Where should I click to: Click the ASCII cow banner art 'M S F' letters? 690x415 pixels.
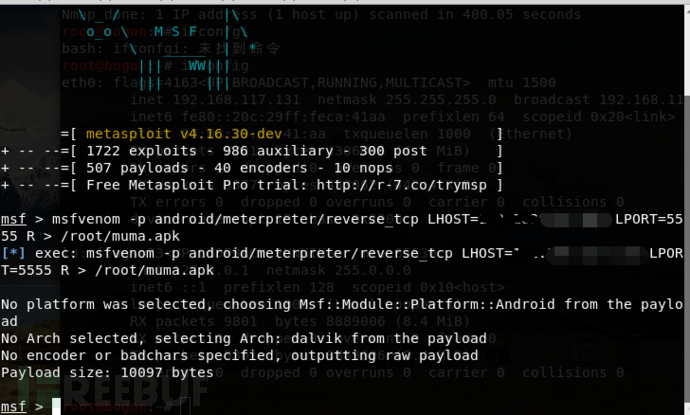[x=175, y=32]
